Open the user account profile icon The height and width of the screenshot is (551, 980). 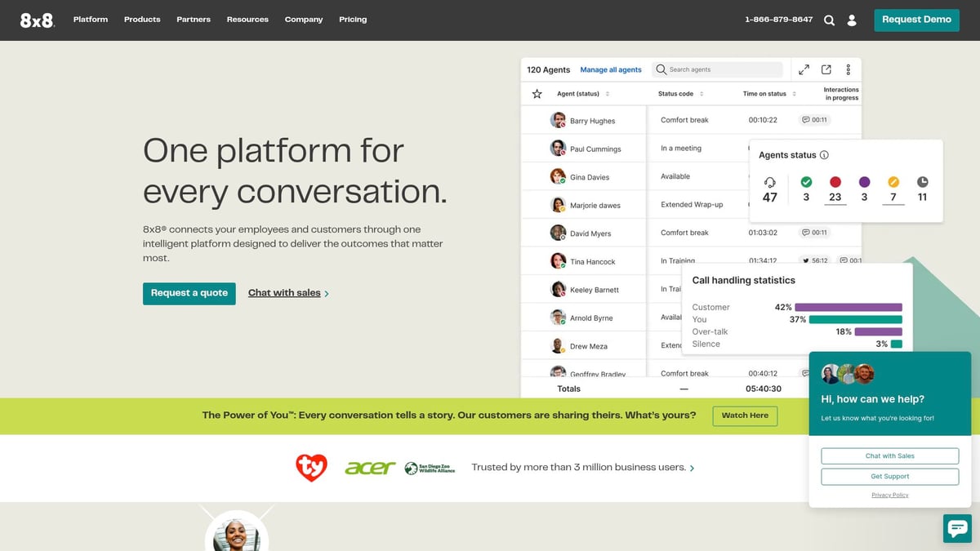click(x=852, y=20)
